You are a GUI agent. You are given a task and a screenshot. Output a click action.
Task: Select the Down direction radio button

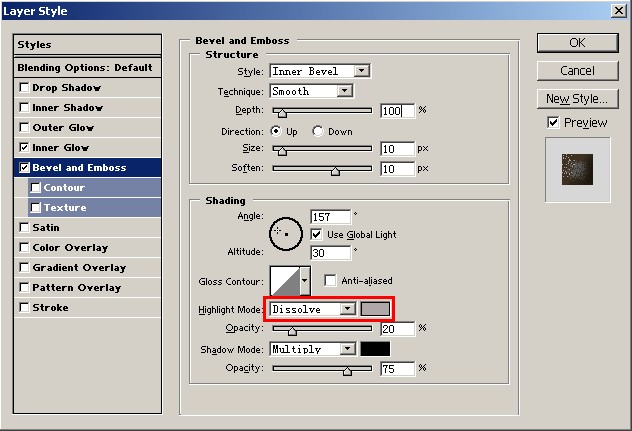pyautogui.click(x=318, y=131)
